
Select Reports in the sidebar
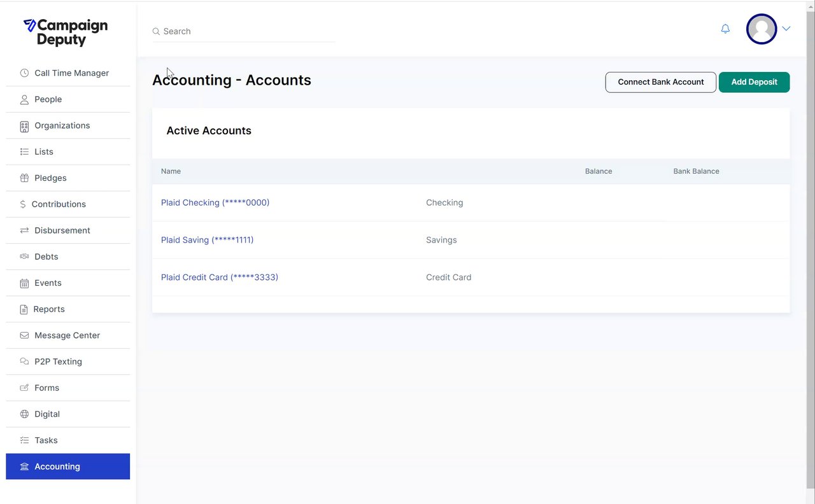[x=49, y=309]
